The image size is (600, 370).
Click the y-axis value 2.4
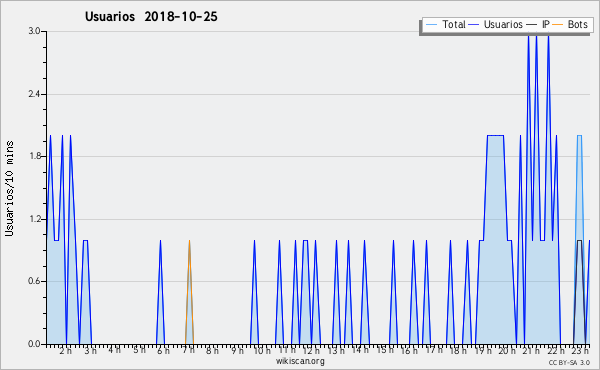(x=34, y=94)
